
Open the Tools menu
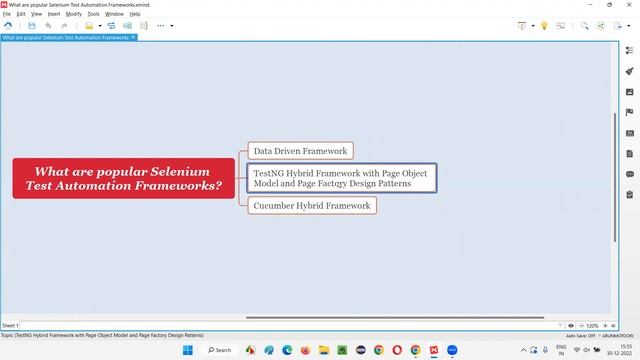point(93,14)
